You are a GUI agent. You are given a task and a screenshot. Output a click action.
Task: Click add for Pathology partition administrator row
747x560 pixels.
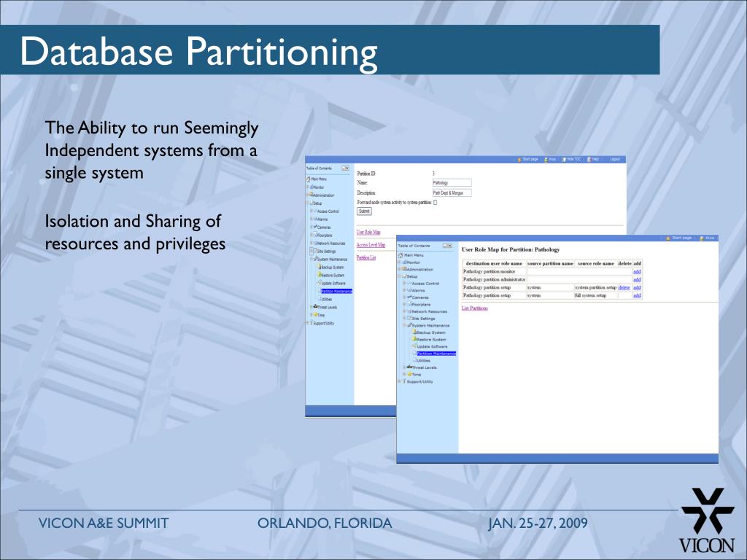click(x=637, y=279)
